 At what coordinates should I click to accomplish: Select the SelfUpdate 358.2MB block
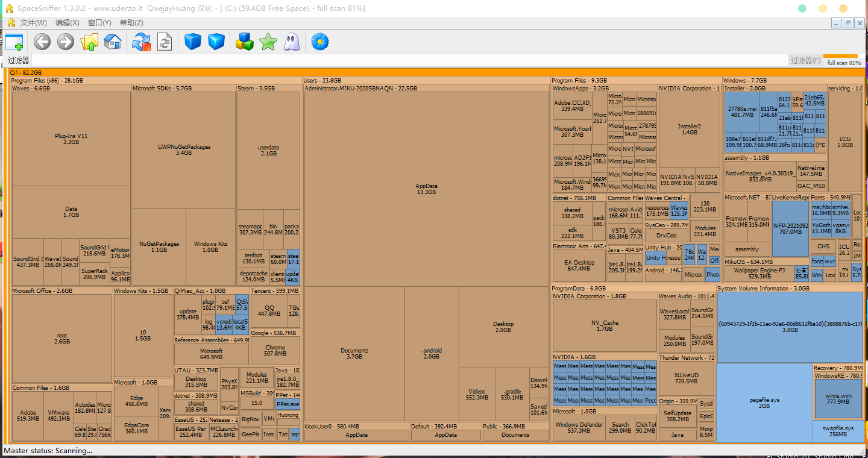point(678,416)
